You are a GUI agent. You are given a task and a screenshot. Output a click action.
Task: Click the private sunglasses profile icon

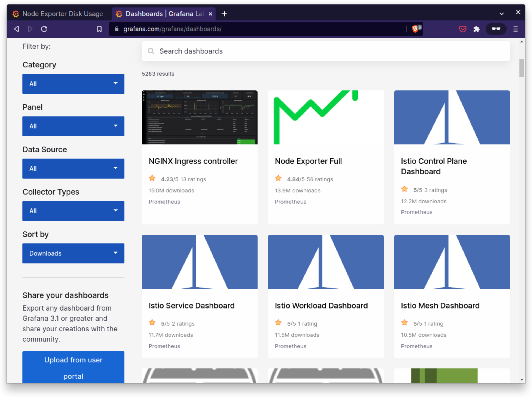tap(496, 29)
